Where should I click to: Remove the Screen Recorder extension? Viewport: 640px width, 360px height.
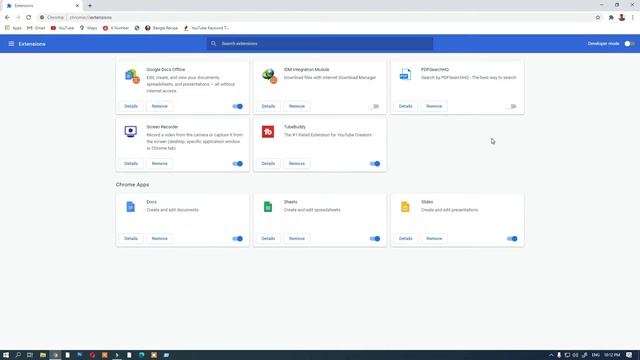pos(160,164)
